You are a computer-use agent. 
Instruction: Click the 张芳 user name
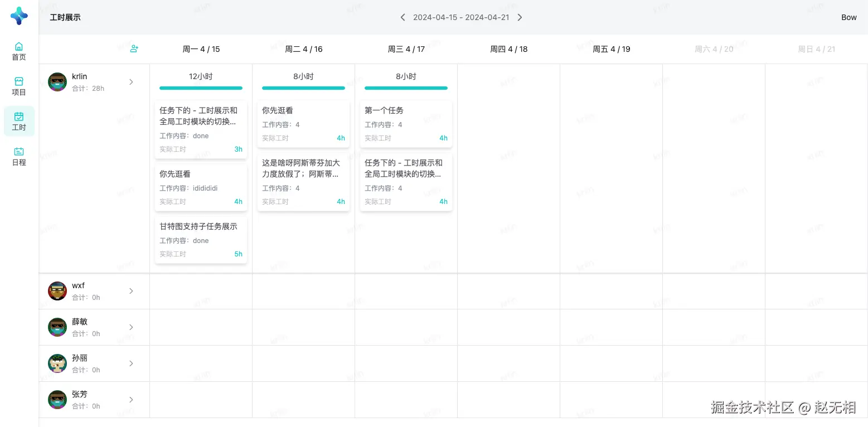coord(80,394)
